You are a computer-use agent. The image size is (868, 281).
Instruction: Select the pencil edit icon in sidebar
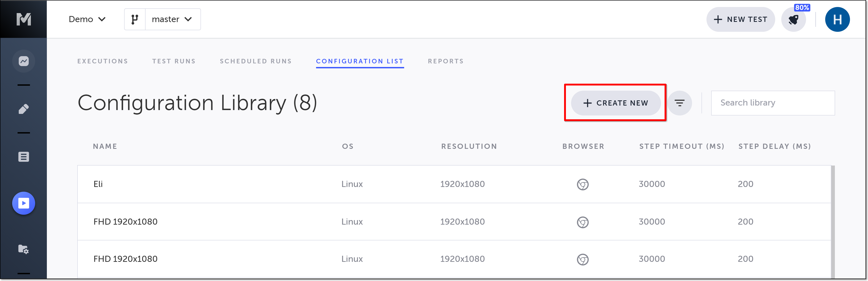(24, 109)
